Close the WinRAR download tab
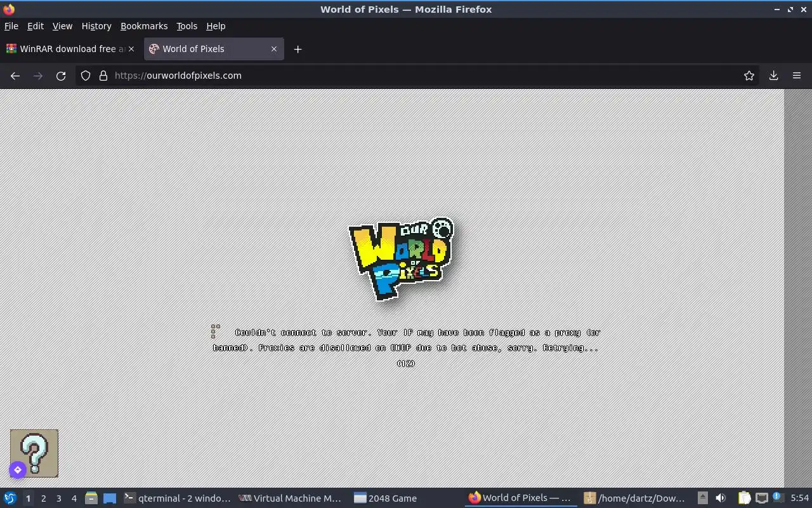 pos(131,49)
